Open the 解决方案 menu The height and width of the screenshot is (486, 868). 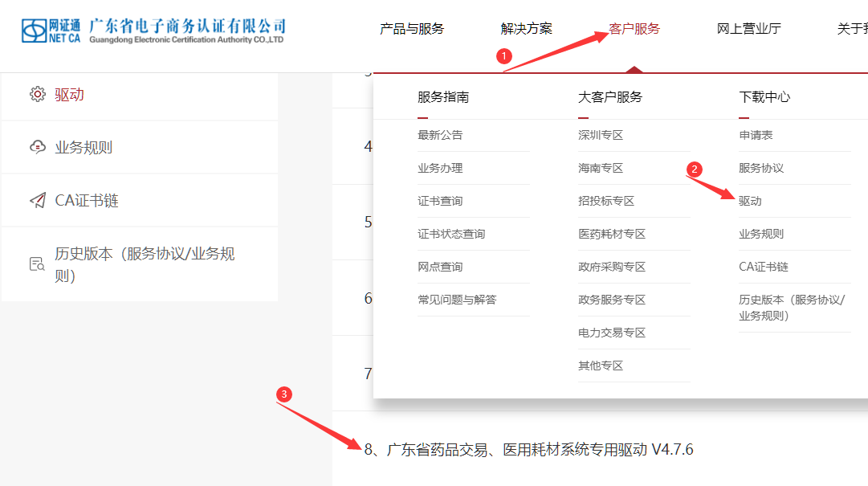[526, 29]
